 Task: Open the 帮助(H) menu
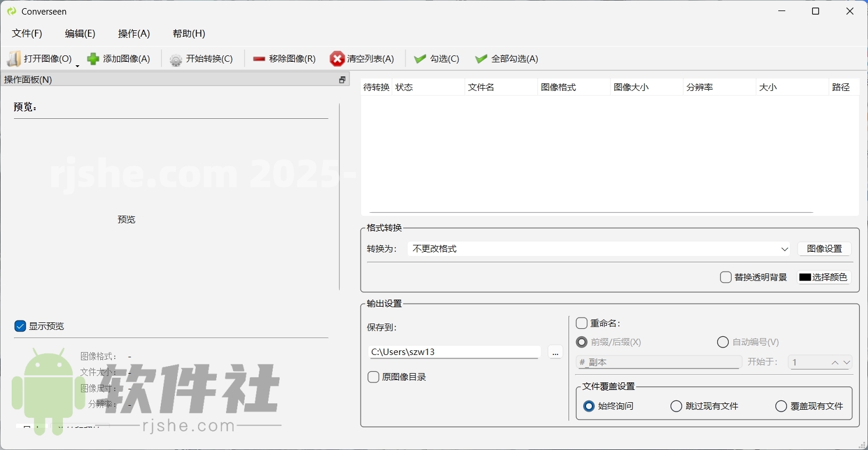pyautogui.click(x=188, y=33)
